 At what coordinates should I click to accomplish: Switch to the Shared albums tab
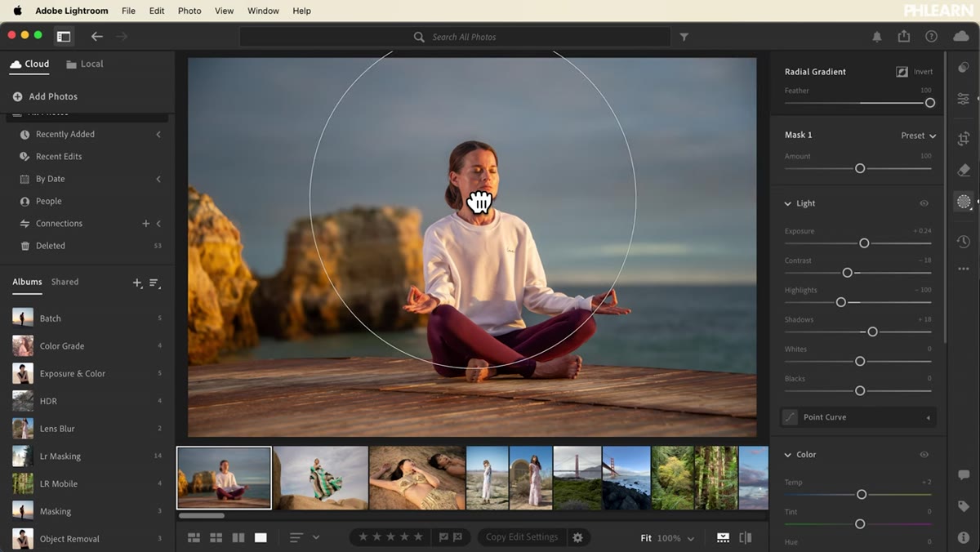click(65, 282)
